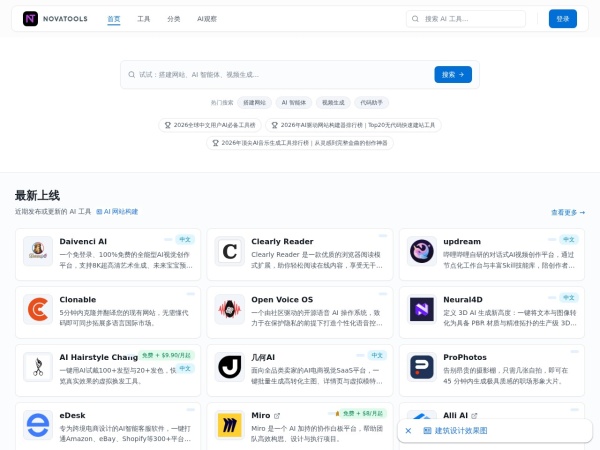The width and height of the screenshot is (600, 450).
Task: Click the Clonable title
Action: coord(78,300)
